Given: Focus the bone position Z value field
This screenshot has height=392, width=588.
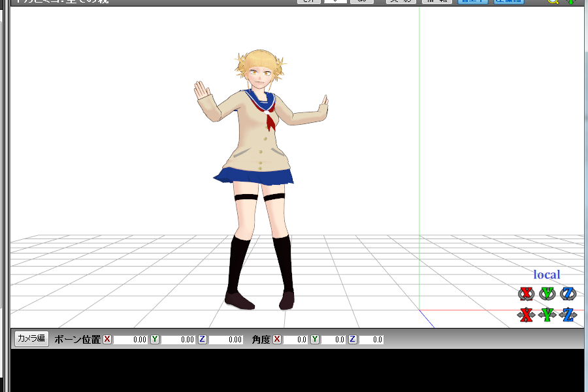Looking at the screenshot, I should point(226,340).
